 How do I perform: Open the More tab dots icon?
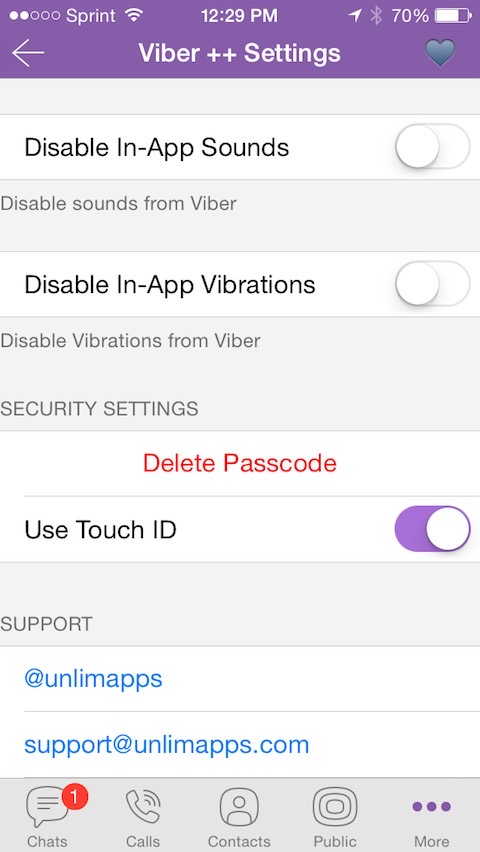(432, 806)
